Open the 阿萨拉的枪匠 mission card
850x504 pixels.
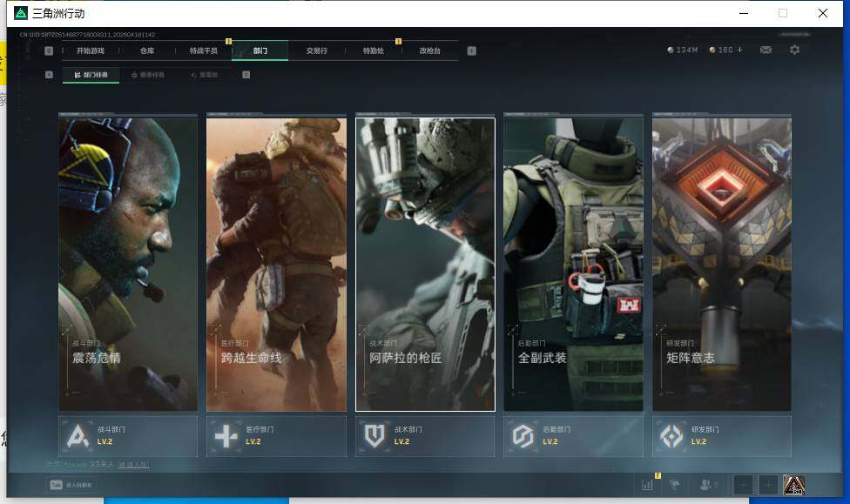(425, 265)
